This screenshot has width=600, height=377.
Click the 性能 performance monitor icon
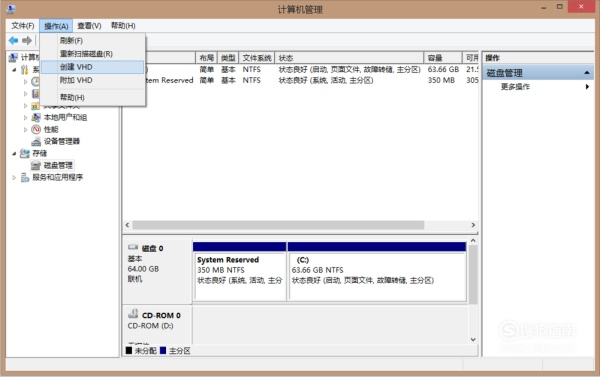(x=36, y=129)
